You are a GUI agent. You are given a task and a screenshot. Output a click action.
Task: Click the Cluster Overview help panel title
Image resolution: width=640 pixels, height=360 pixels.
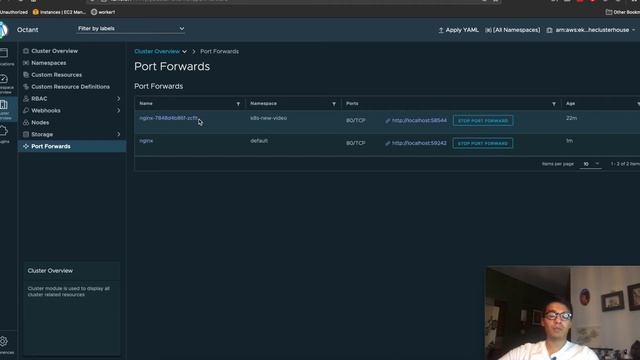50,271
